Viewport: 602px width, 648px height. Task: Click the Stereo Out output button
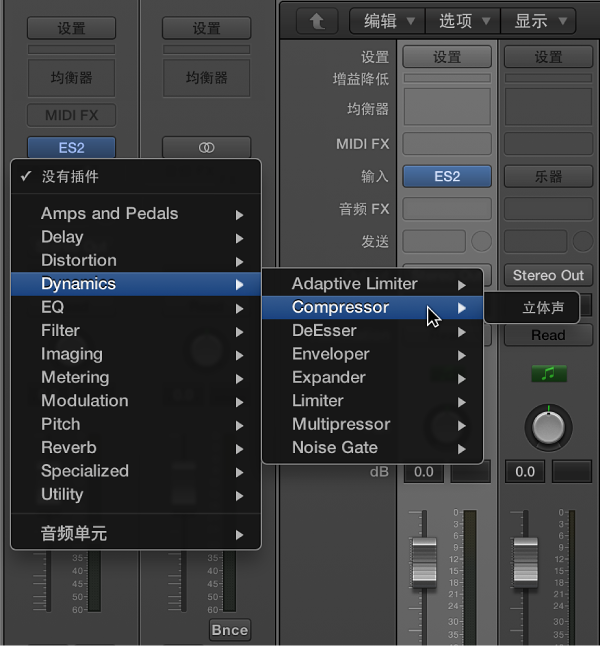(548, 275)
